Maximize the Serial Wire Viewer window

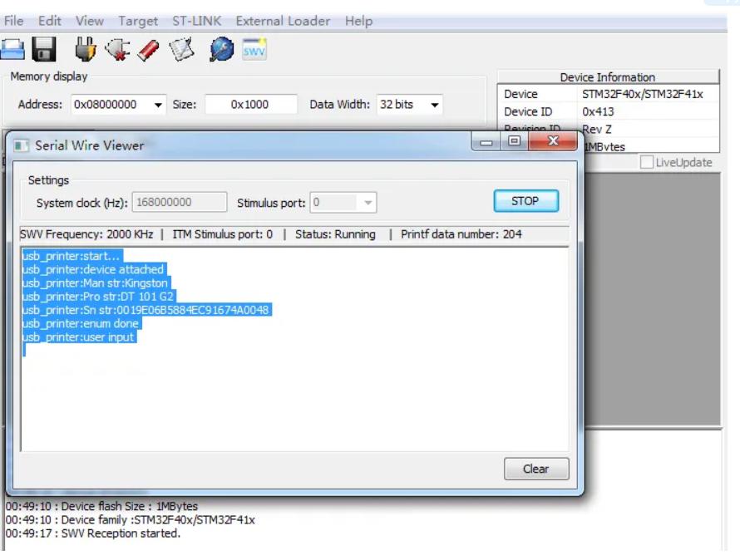click(515, 140)
